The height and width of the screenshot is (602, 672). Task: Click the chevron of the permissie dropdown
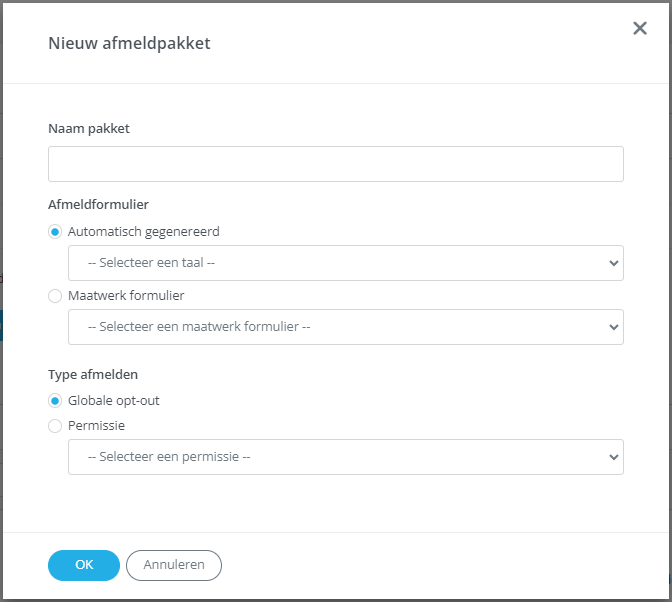click(613, 457)
